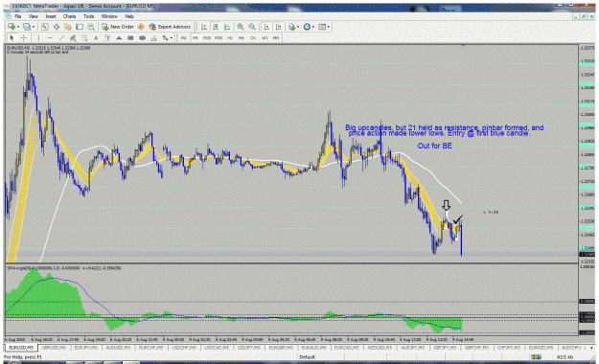Open the Strategy Tester icon

click(x=91, y=27)
